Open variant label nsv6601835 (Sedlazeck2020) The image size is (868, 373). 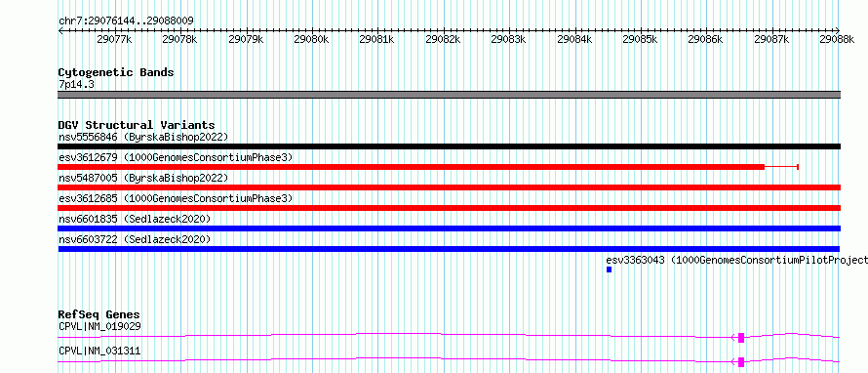[x=135, y=219]
